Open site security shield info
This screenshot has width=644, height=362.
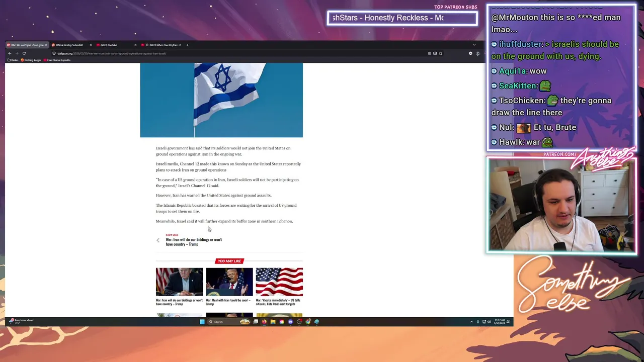point(54,53)
